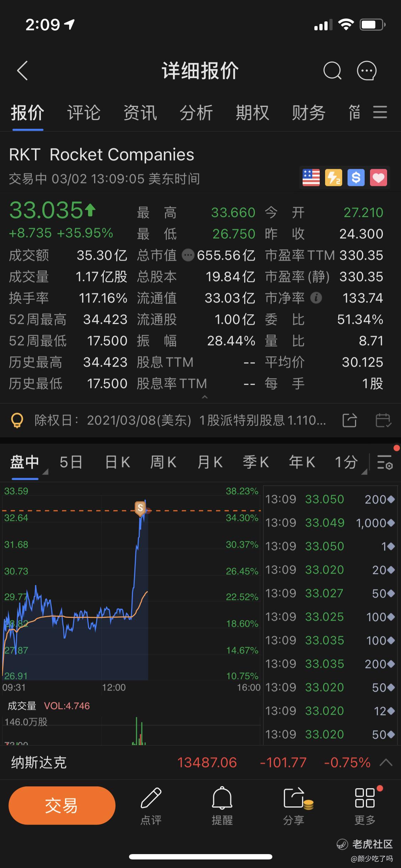The width and height of the screenshot is (401, 868).
Task: Open chart settings icon
Action: click(x=385, y=462)
